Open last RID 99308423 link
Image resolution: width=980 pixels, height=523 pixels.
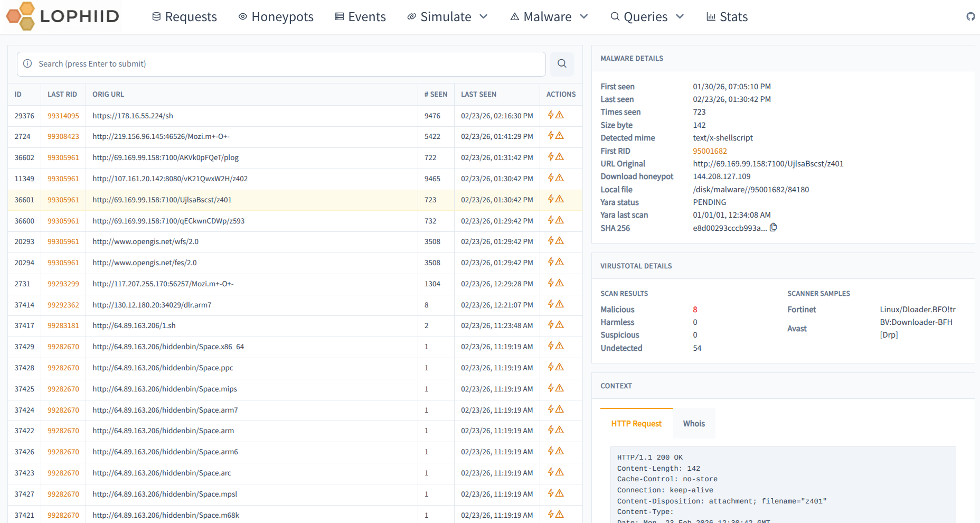point(63,136)
